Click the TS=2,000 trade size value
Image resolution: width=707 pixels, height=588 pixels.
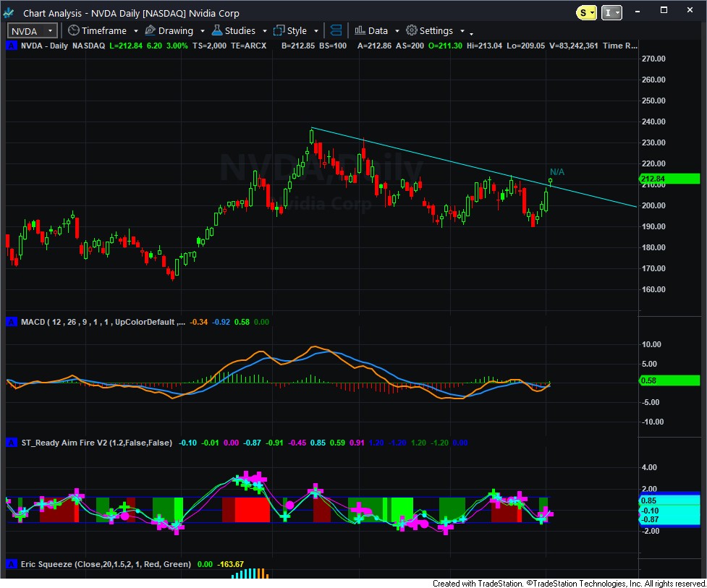(x=209, y=46)
